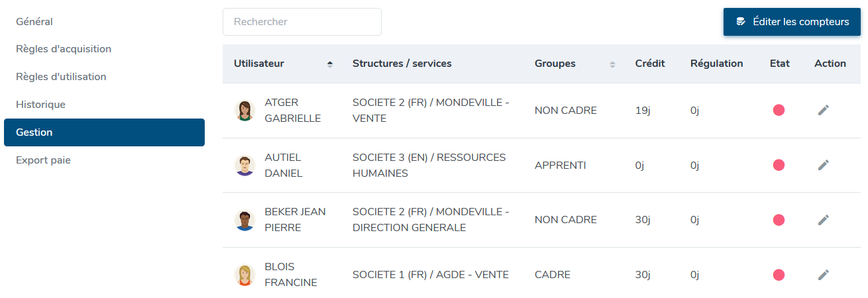
Task: Open edit pencil for BEKER JEAN PIERRE
Action: pos(823,220)
